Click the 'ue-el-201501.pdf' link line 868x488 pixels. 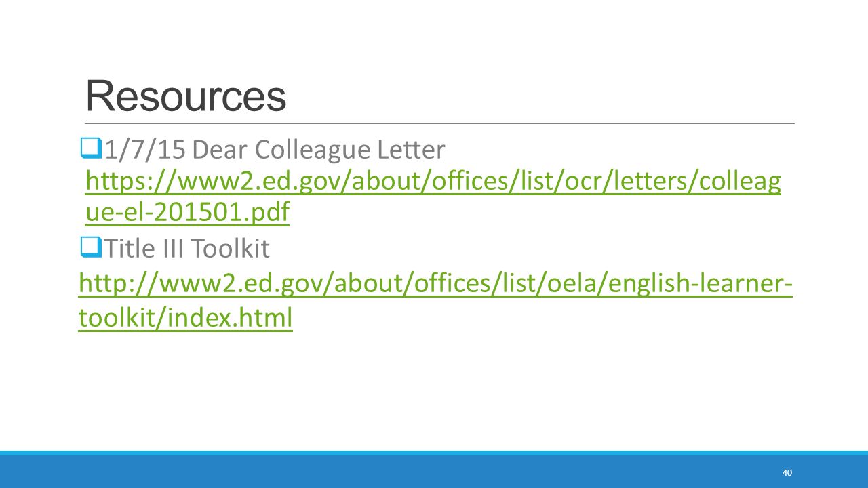coord(187,213)
